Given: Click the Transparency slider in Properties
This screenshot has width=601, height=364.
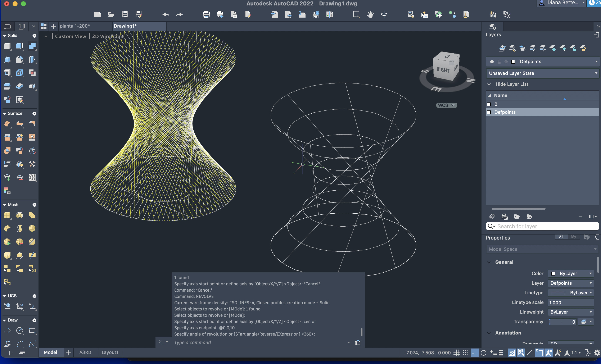Looking at the screenshot, I should [562, 322].
